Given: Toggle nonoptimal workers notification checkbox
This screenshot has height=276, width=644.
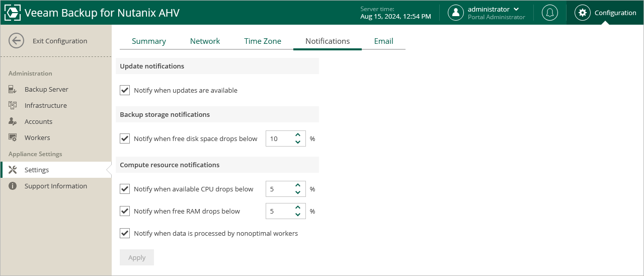Looking at the screenshot, I should coord(125,233).
